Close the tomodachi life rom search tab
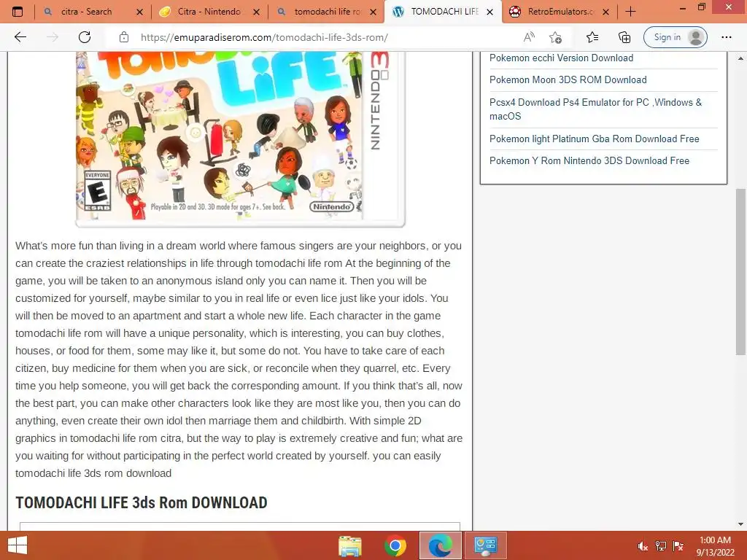Image resolution: width=747 pixels, height=560 pixels. (373, 12)
